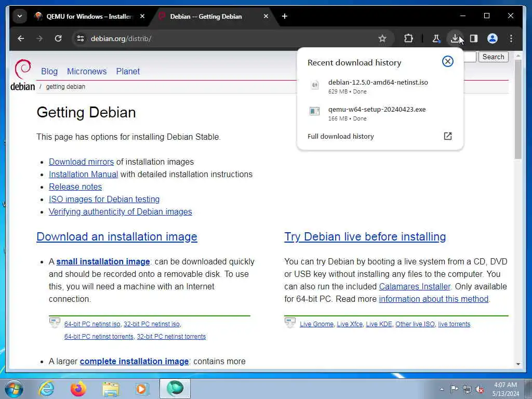Open the Chrome profile avatar
Viewport: 532px width, 399px height.
click(493, 38)
